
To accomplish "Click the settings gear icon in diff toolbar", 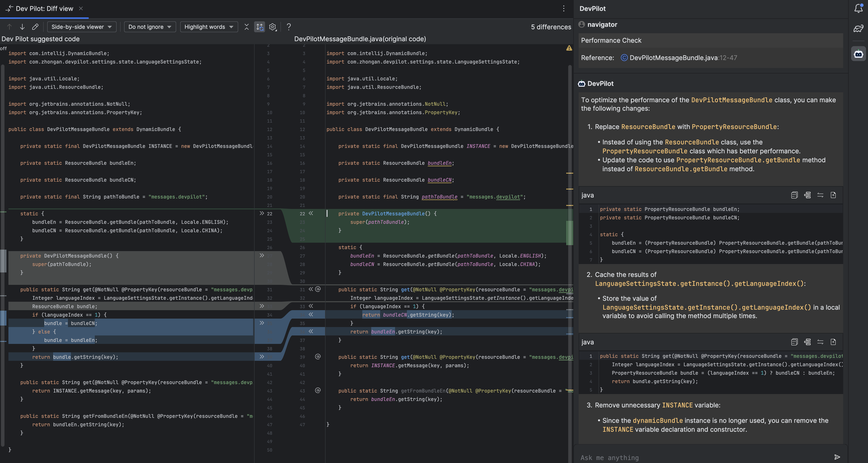I will (273, 27).
